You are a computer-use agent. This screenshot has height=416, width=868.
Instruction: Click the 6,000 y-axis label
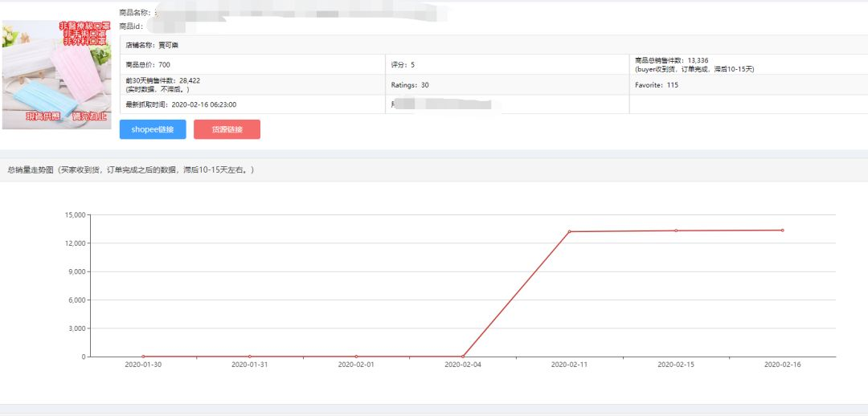click(77, 300)
